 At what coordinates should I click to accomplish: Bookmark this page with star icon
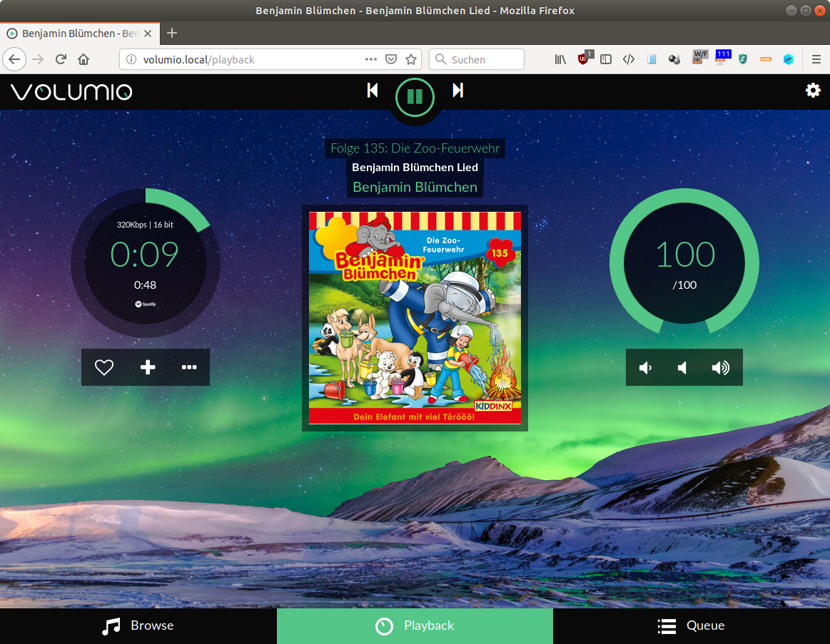tap(411, 59)
